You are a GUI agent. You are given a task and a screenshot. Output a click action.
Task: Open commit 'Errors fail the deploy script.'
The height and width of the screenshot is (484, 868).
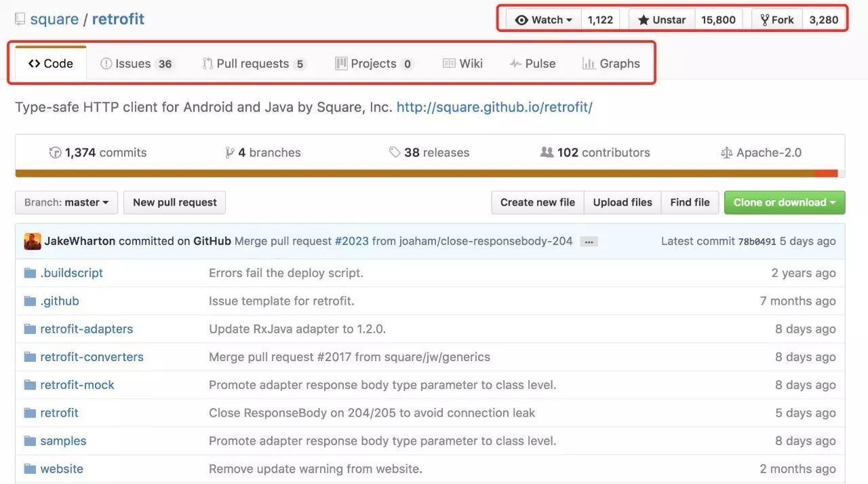[x=286, y=273]
